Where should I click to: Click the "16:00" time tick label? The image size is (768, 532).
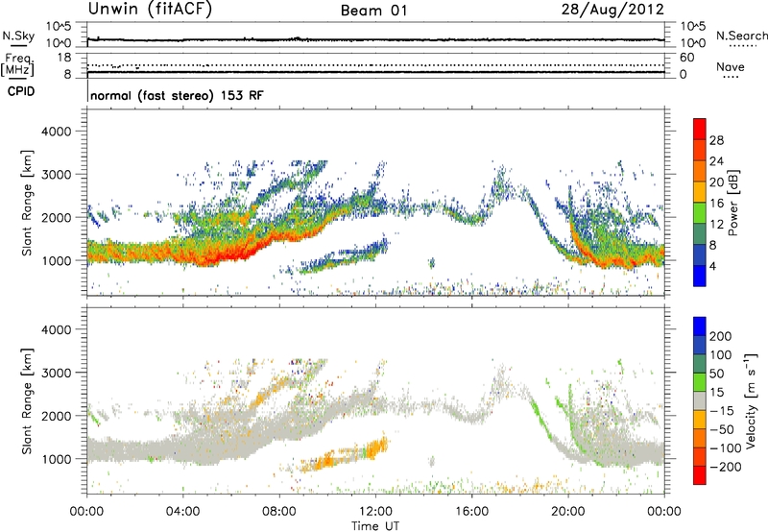point(471,512)
